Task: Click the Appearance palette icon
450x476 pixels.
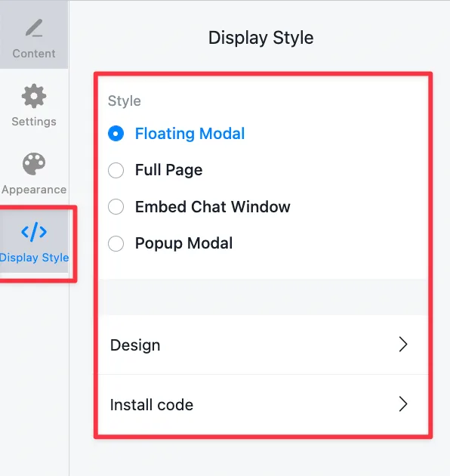Action: 34,164
